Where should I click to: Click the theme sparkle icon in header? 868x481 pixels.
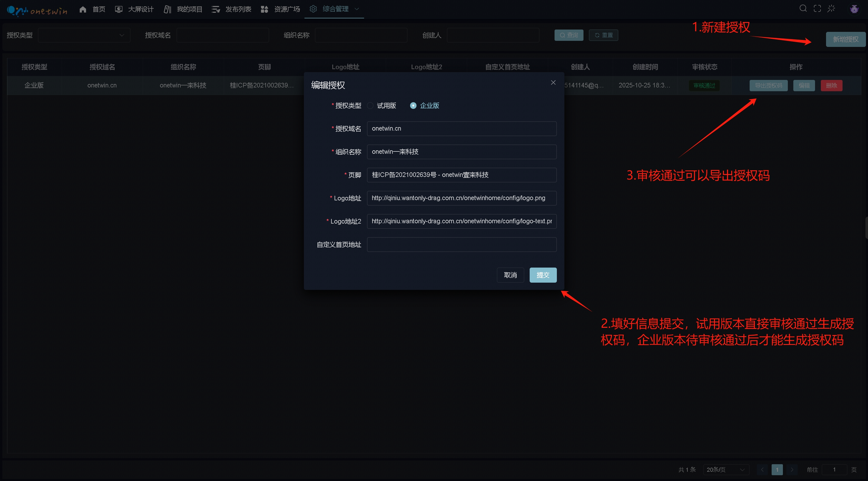[831, 8]
